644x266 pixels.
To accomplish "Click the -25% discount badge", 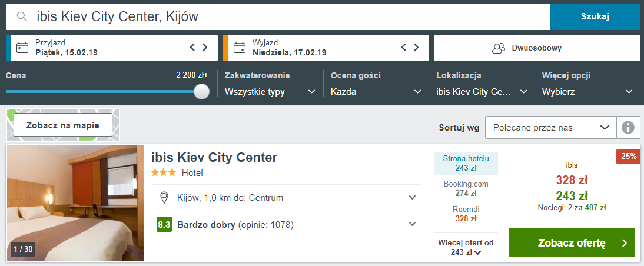I will 628,157.
